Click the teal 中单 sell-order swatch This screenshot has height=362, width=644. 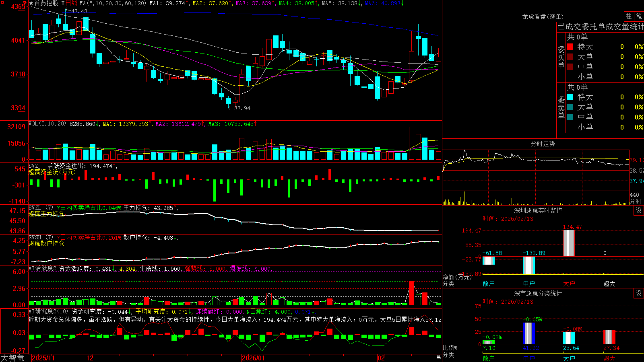tap(570, 117)
